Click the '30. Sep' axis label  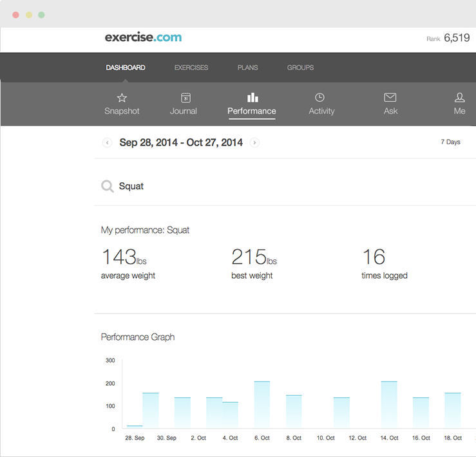click(x=166, y=438)
